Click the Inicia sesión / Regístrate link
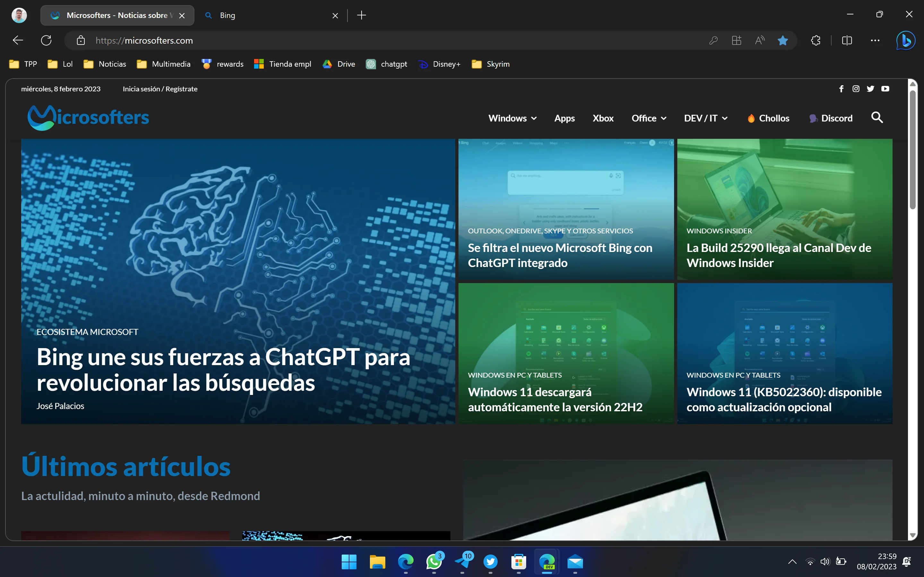The image size is (924, 577). (x=160, y=88)
